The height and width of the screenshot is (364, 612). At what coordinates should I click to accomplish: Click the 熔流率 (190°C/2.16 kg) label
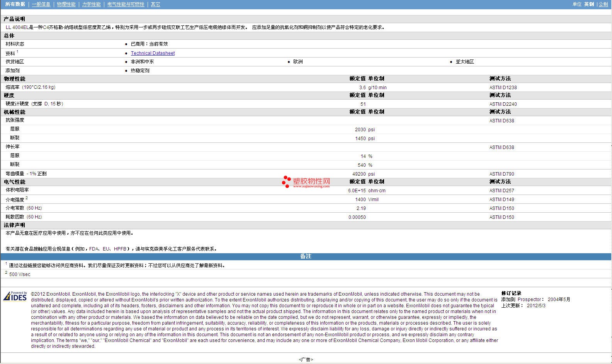pyautogui.click(x=31, y=87)
